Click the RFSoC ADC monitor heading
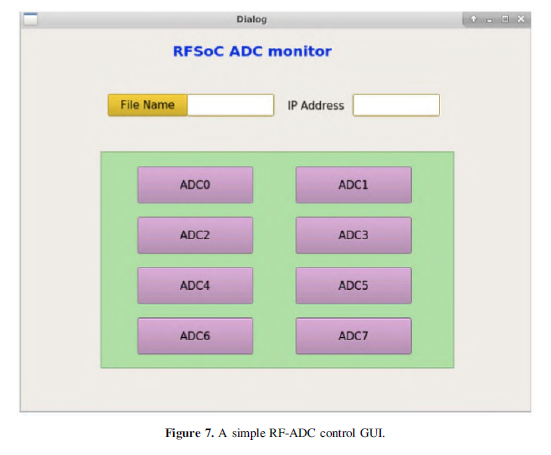This screenshot has width=551, height=455. coord(252,51)
